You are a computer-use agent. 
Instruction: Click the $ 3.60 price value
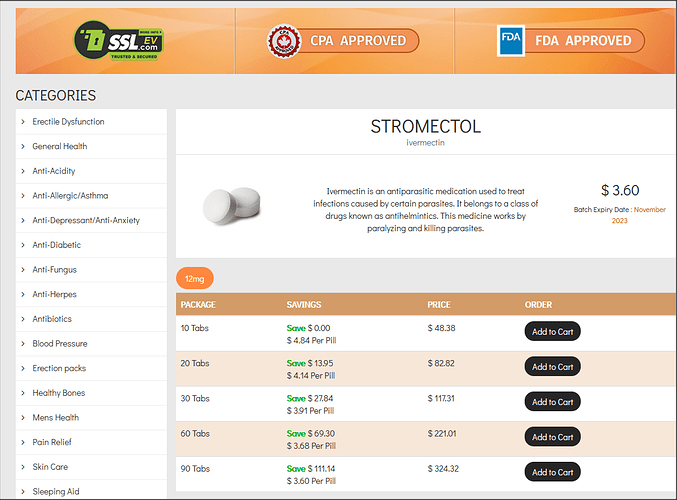coord(620,190)
